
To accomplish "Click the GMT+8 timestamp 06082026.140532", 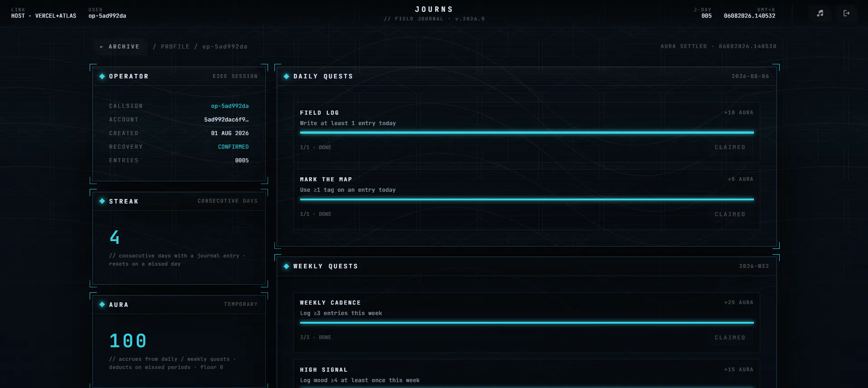I will click(x=749, y=16).
